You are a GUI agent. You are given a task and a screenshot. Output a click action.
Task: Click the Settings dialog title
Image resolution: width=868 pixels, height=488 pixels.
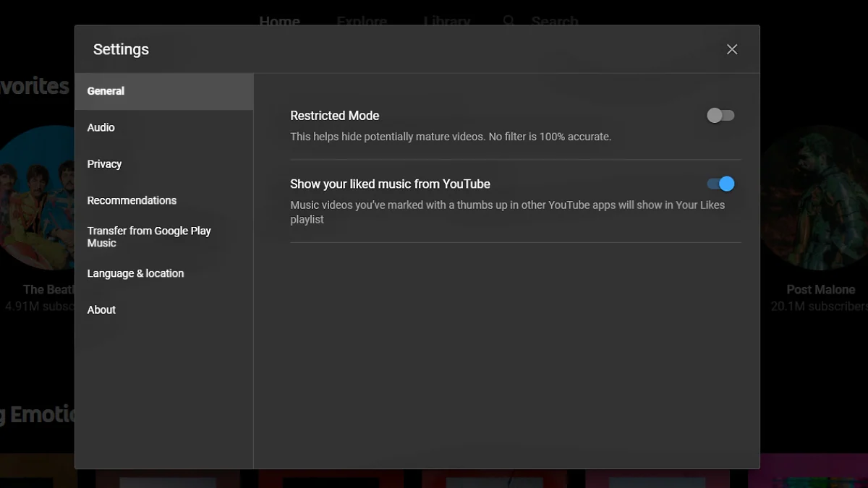coord(121,49)
